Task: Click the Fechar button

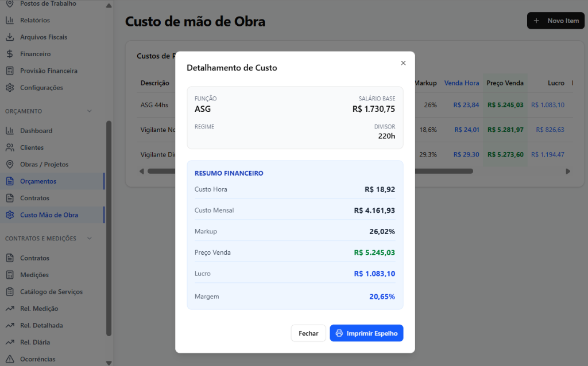Action: click(x=308, y=333)
